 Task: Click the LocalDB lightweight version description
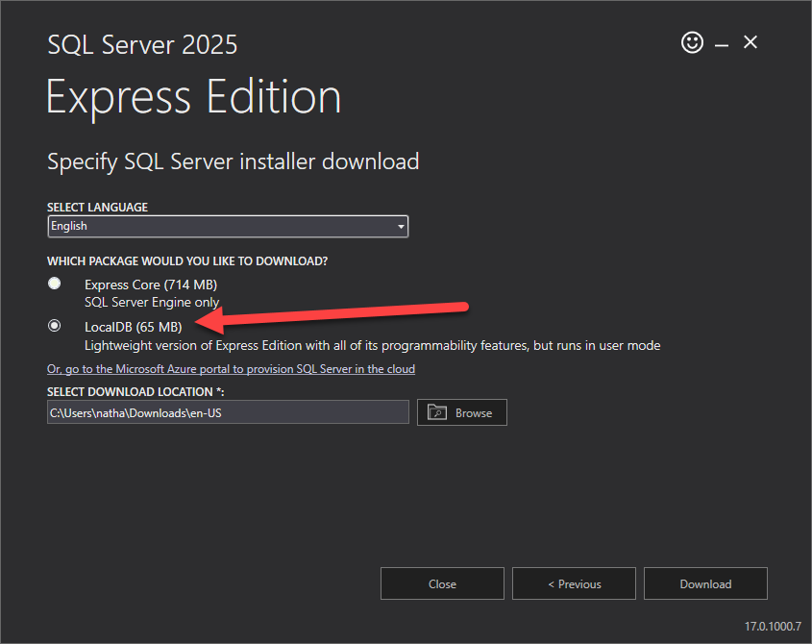pos(372,345)
